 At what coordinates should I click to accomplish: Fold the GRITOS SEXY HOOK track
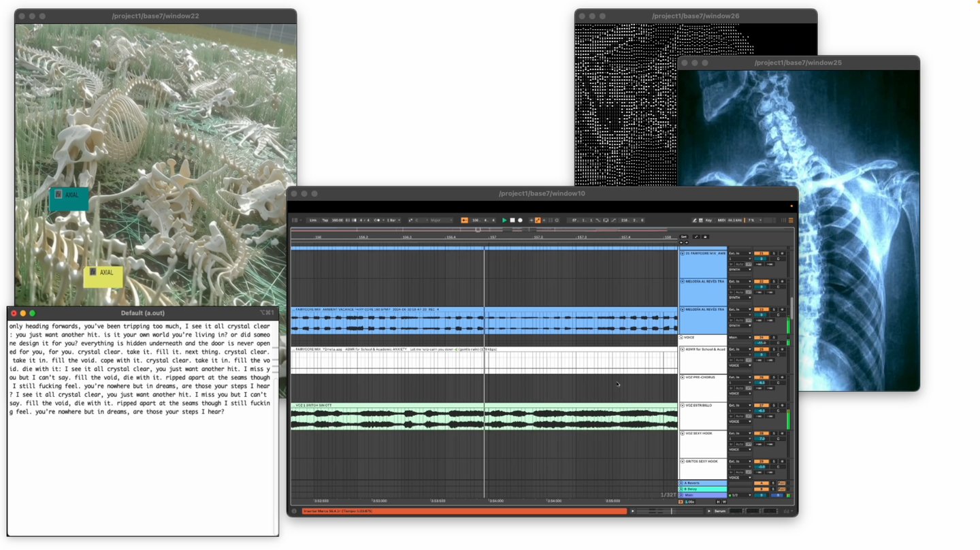(x=683, y=462)
